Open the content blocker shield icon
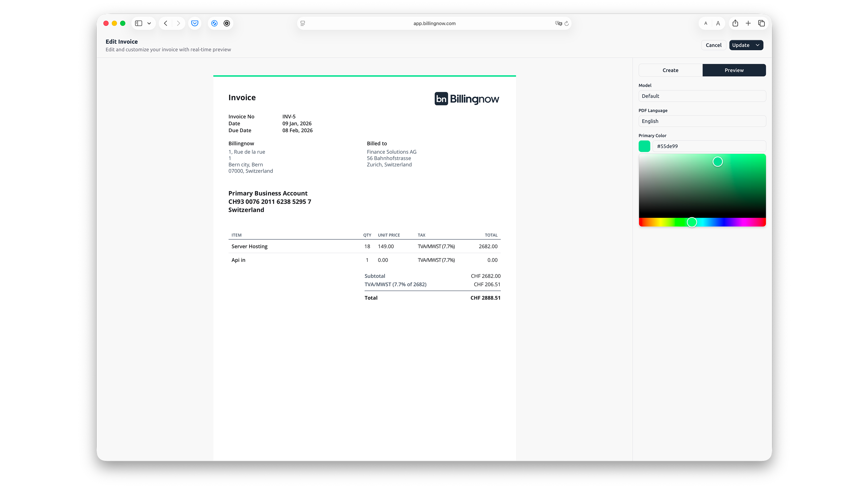Viewport: 868px width, 488px height. click(214, 23)
